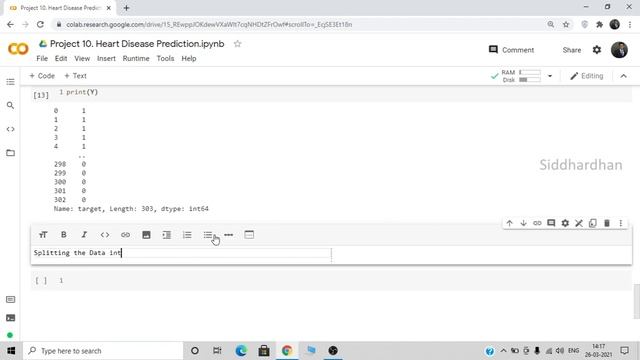Open the View menu
Image resolution: width=640 pixels, height=360 pixels.
pos(82,58)
